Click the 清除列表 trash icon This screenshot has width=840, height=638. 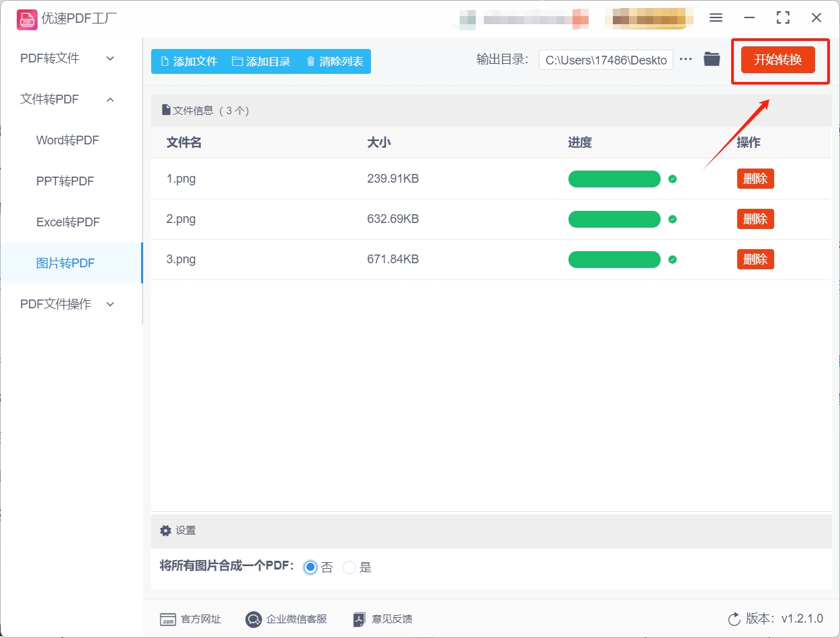(310, 60)
